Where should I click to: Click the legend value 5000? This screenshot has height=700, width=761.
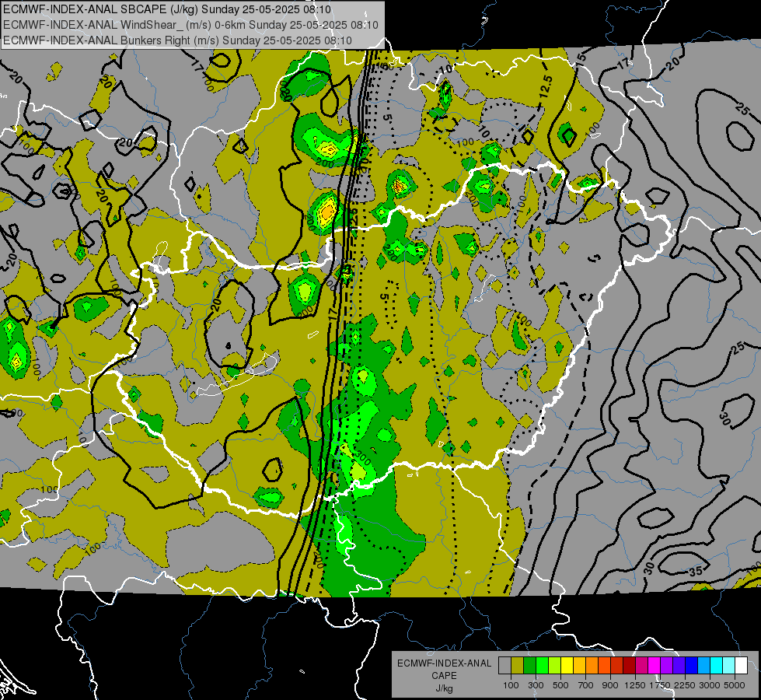735,685
